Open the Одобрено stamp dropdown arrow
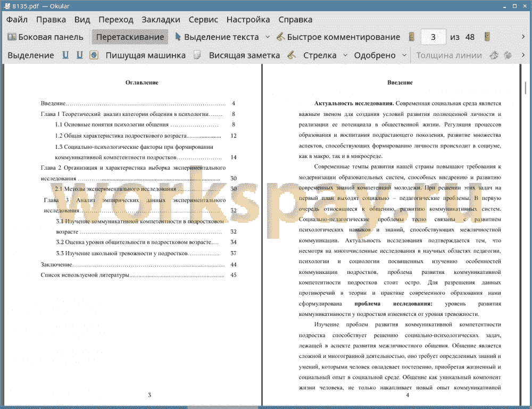The image size is (532, 409). [404, 55]
